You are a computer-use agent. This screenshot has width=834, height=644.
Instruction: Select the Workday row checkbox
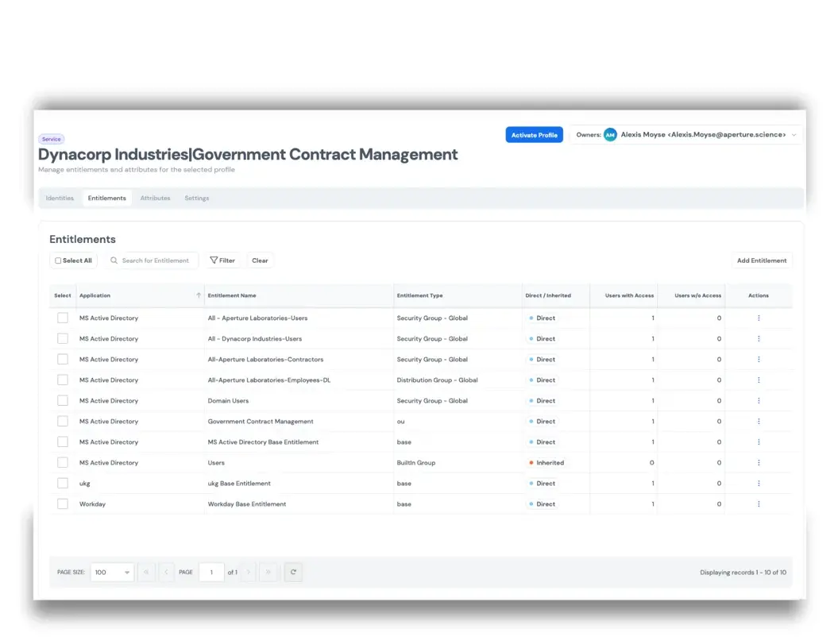coord(63,504)
